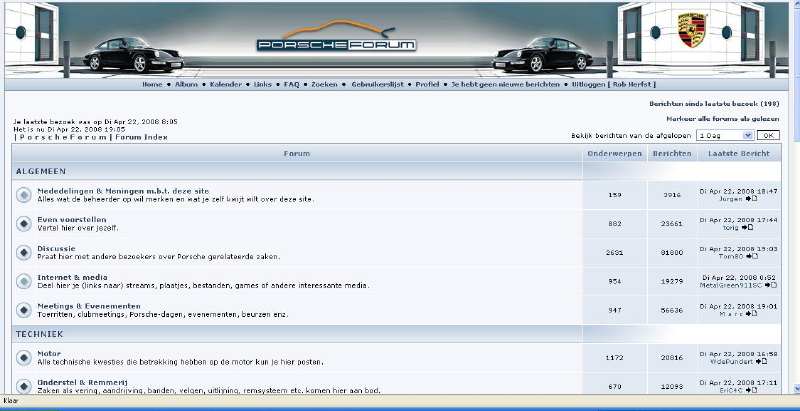Open user profile EriC4C in last post column
The height and width of the screenshot is (411, 800).
731,390
